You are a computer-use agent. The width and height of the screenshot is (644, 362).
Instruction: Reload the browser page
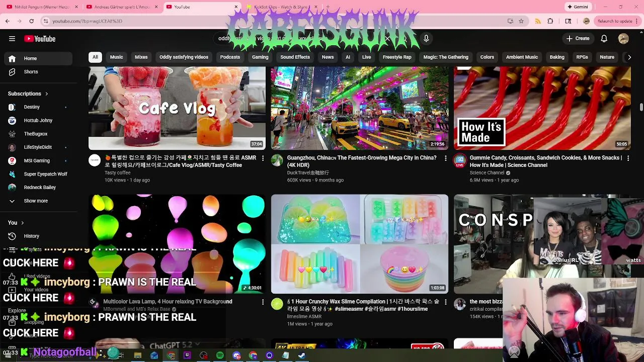coord(31,21)
